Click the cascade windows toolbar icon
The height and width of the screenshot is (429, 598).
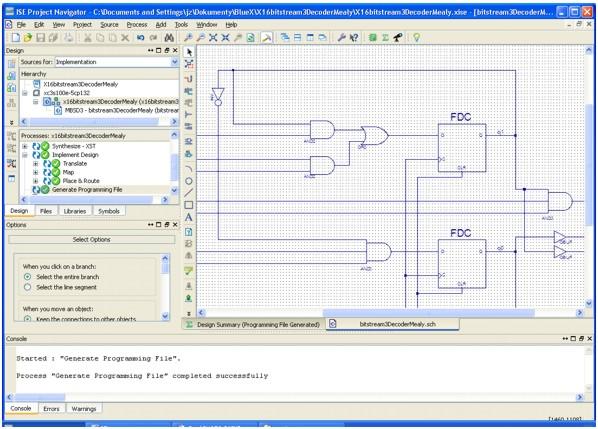tap(285, 37)
